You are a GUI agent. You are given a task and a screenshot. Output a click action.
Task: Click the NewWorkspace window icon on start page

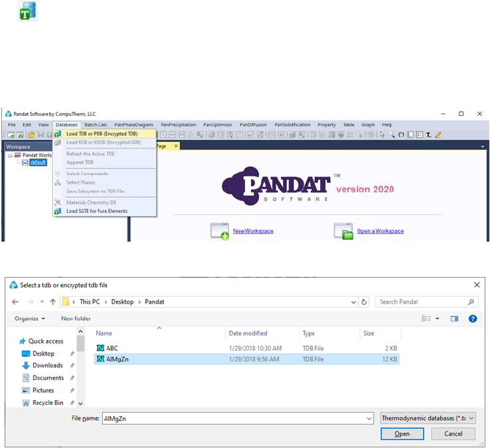[x=220, y=231]
